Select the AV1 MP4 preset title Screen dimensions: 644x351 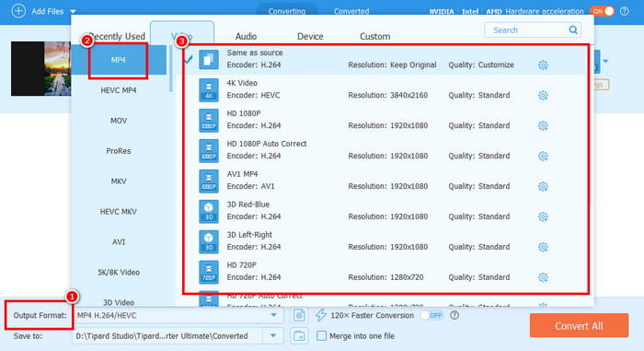click(242, 174)
